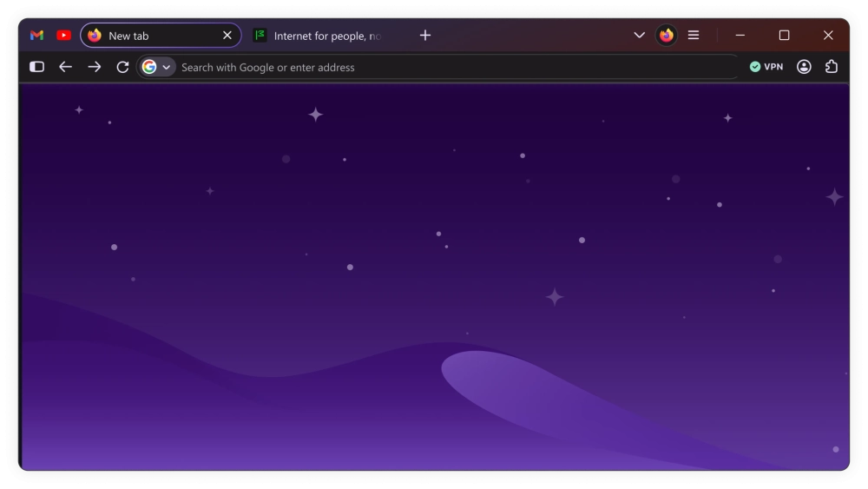
Task: Switch to Internet for people tab
Action: pyautogui.click(x=321, y=36)
